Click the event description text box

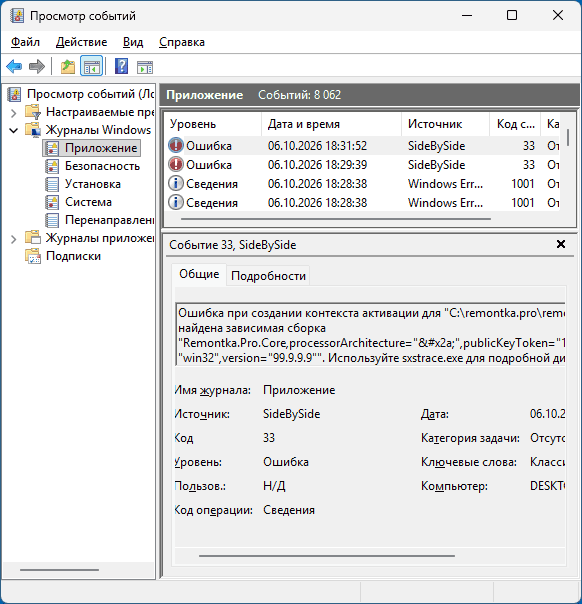click(x=371, y=335)
